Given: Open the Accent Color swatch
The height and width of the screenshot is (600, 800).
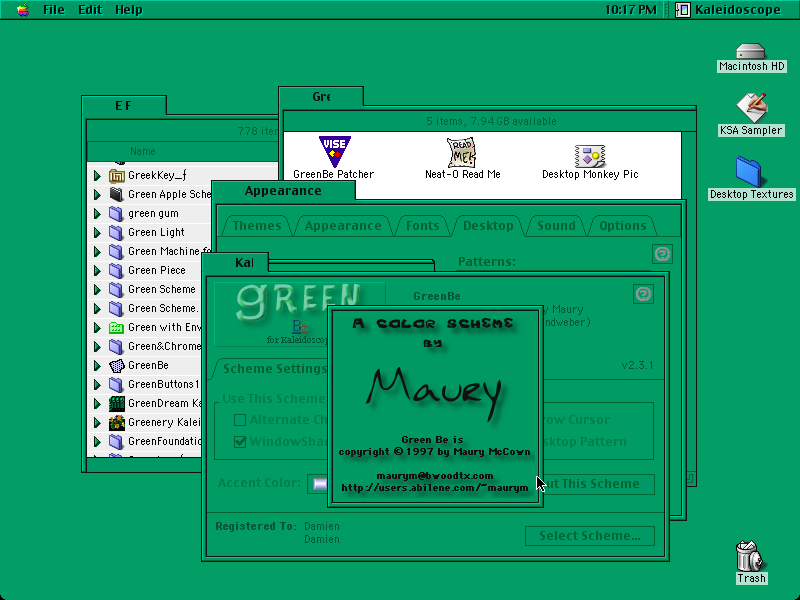Looking at the screenshot, I should (320, 484).
